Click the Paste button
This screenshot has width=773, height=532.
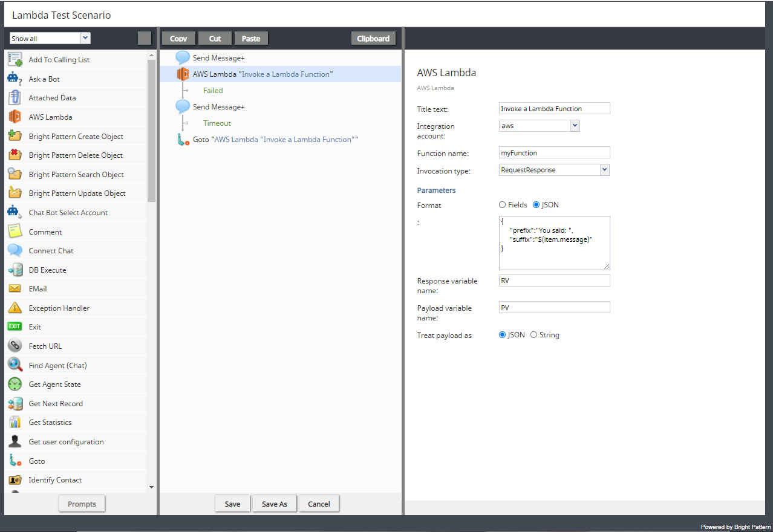[251, 38]
